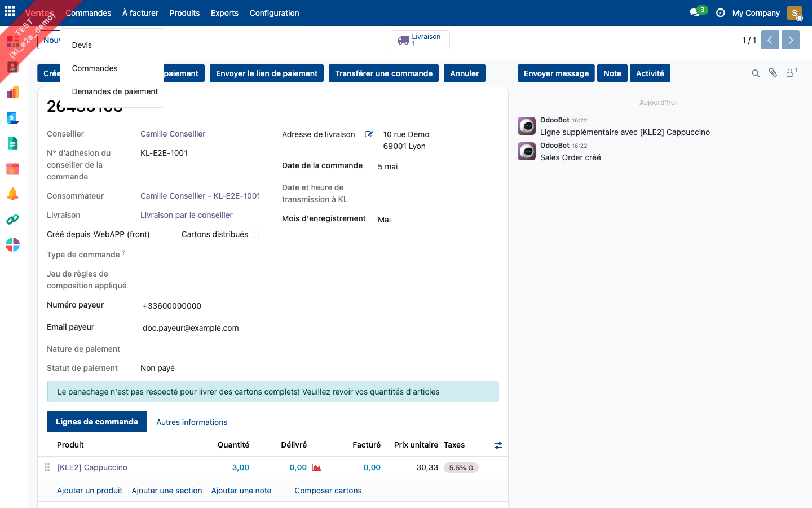Switch to the Autres informations tab

coord(192,422)
